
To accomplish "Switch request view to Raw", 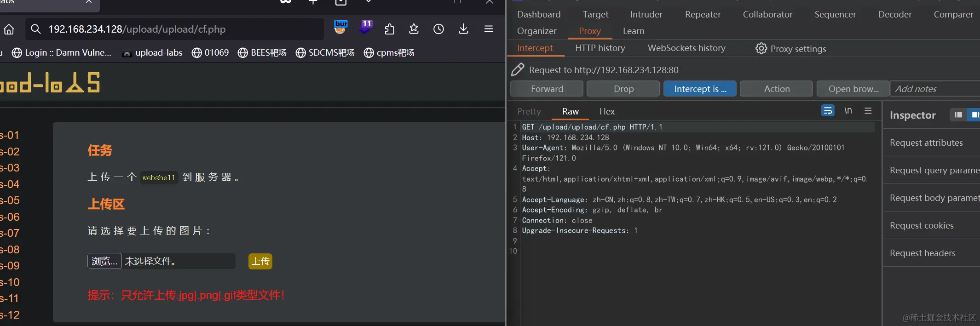I will pyautogui.click(x=570, y=111).
